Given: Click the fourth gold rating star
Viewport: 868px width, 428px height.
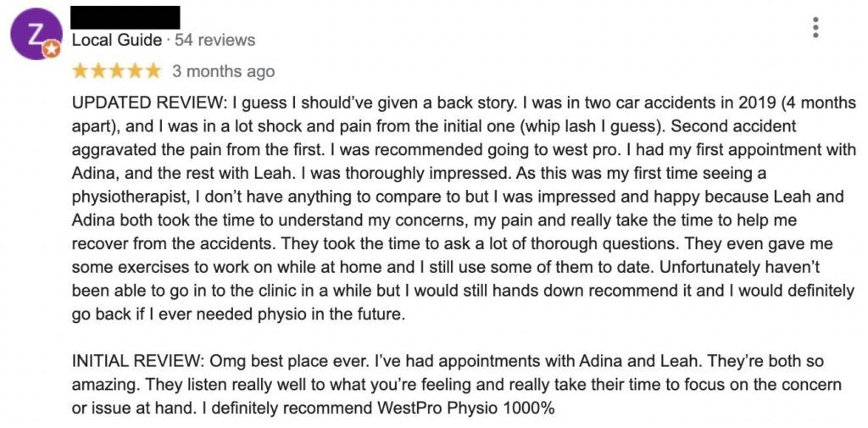Looking at the screenshot, I should (x=135, y=71).
